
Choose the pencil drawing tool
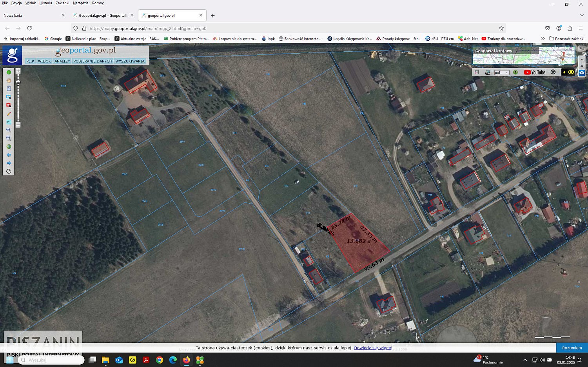pos(9,114)
